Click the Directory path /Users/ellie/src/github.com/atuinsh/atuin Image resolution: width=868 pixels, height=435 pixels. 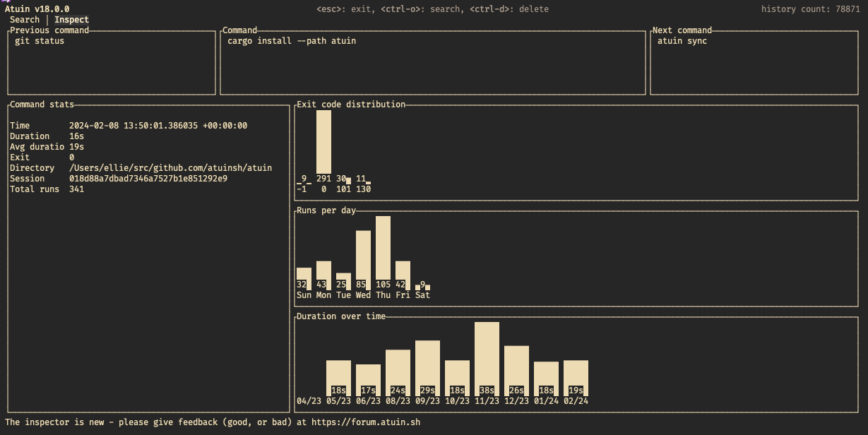click(x=170, y=168)
